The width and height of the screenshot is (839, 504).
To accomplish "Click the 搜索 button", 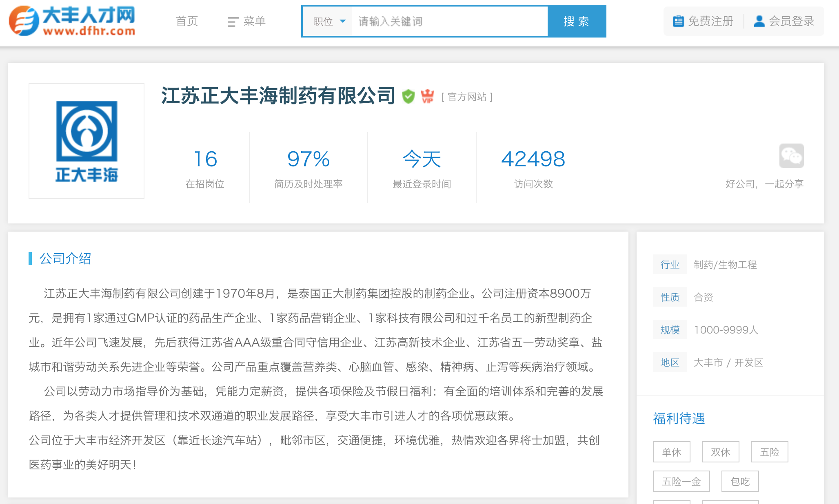I will (577, 21).
